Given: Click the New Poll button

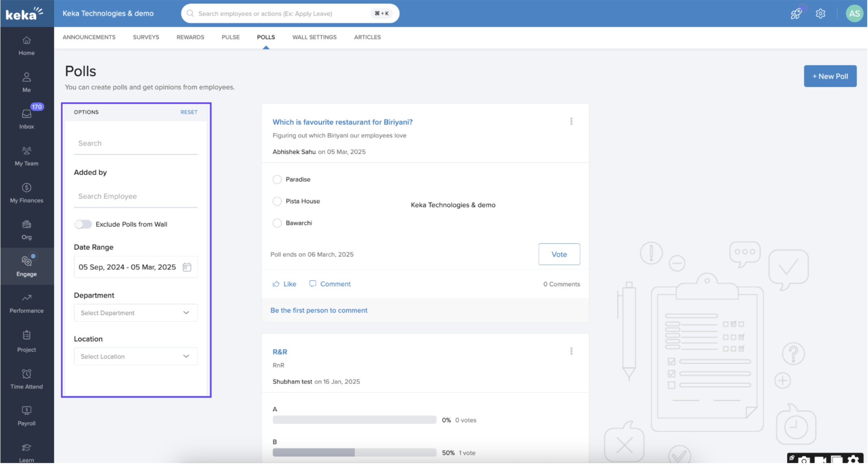Looking at the screenshot, I should click(x=829, y=76).
